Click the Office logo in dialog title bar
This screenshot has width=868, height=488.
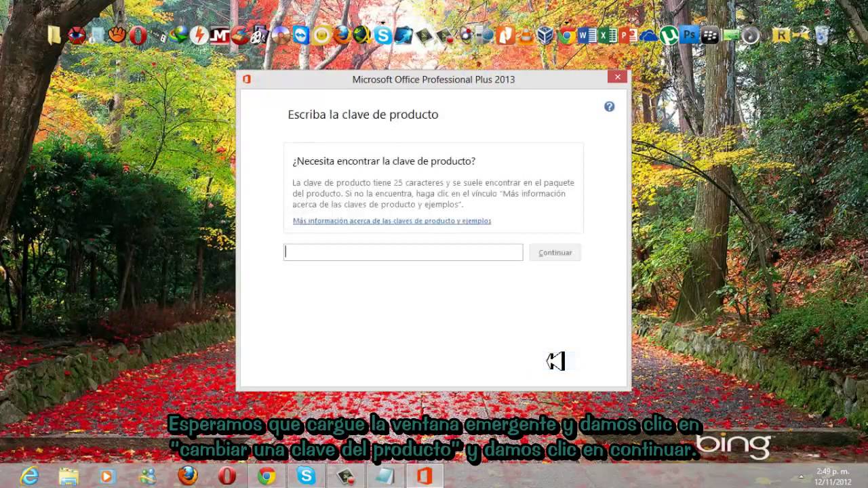[246, 79]
